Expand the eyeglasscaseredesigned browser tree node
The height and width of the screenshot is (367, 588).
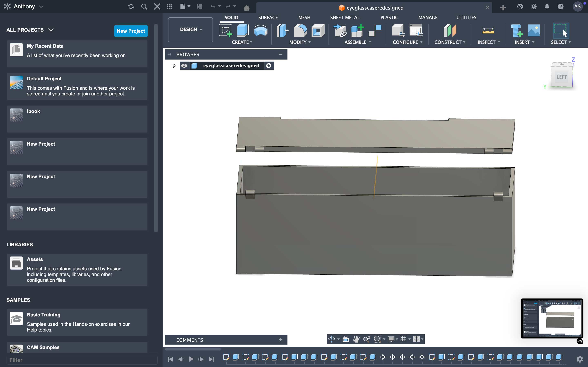pyautogui.click(x=174, y=66)
